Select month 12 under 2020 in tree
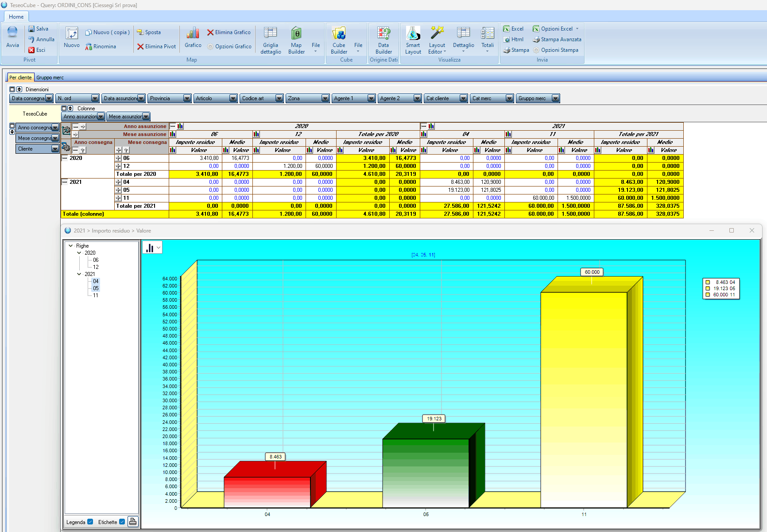Screen dimensions: 767x532 [96, 267]
